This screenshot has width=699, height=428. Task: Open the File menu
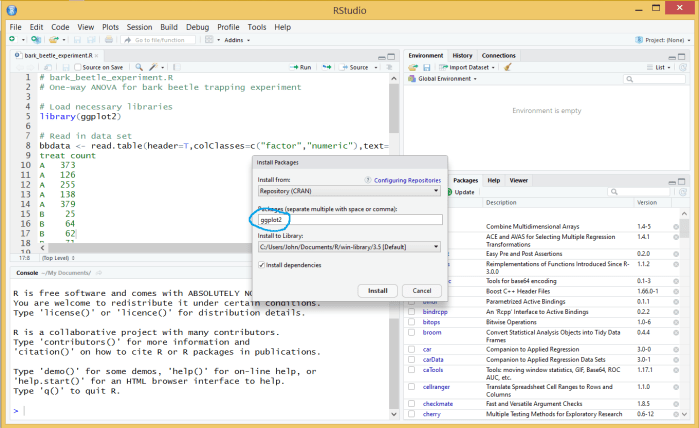click(x=16, y=27)
